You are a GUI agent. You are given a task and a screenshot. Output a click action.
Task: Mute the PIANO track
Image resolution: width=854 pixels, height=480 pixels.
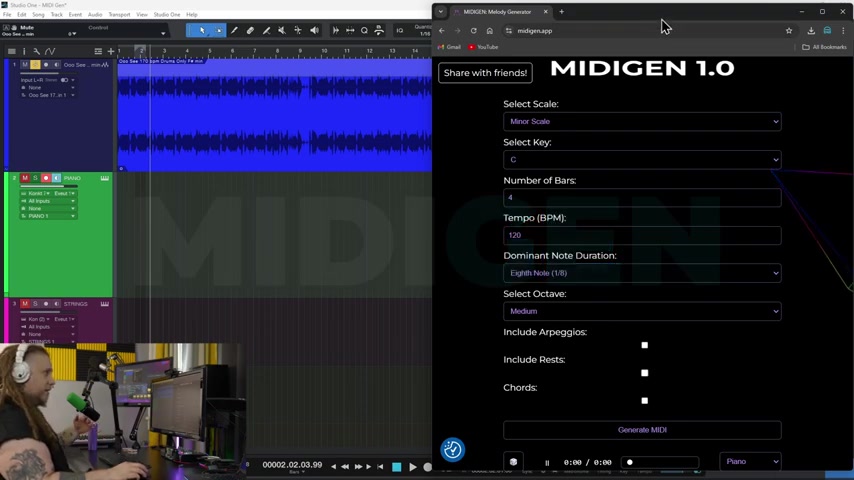(25, 178)
